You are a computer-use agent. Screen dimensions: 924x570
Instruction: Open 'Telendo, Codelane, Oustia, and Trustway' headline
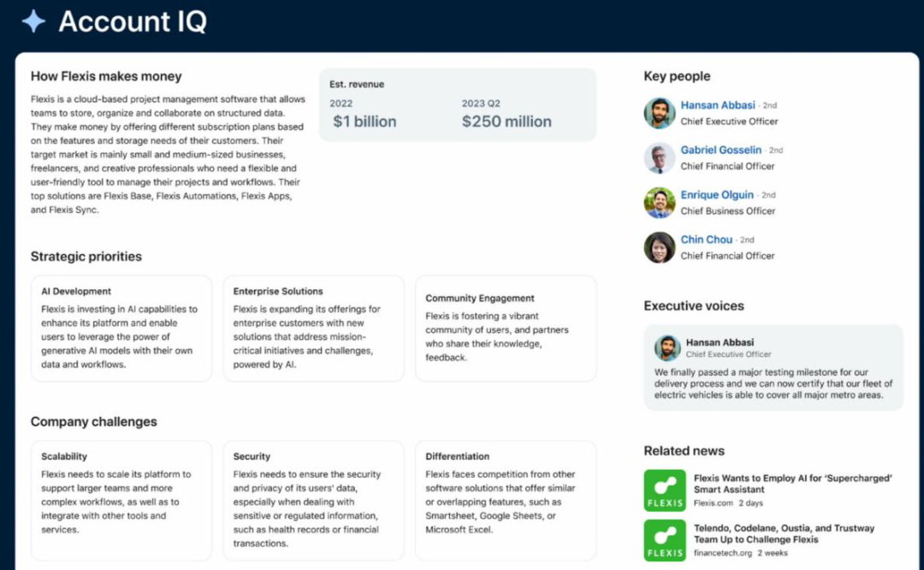(x=784, y=534)
